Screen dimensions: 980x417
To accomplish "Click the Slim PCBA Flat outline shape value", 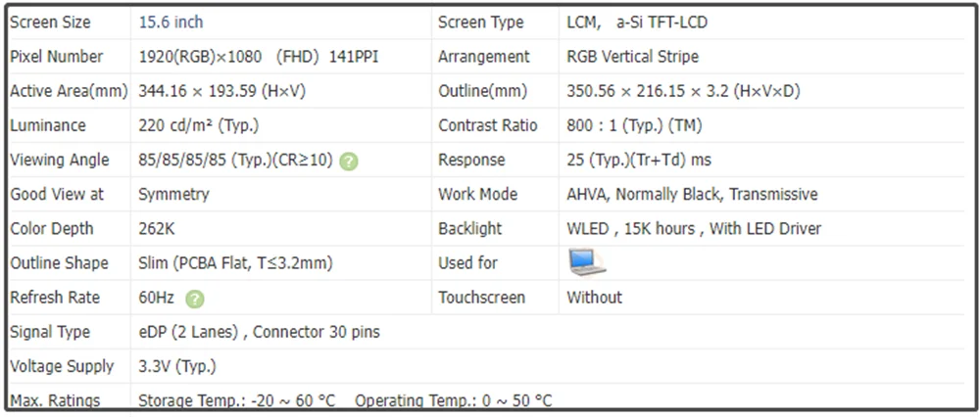I will (235, 263).
